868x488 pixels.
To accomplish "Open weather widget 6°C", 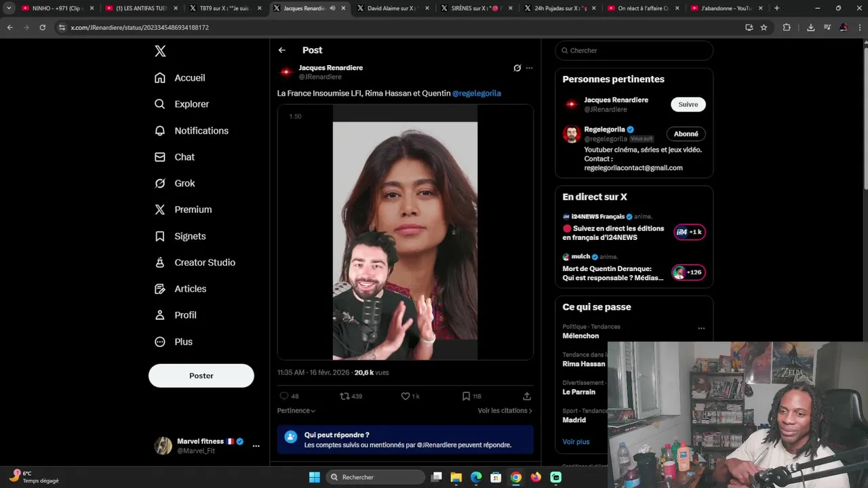I will click(x=34, y=477).
